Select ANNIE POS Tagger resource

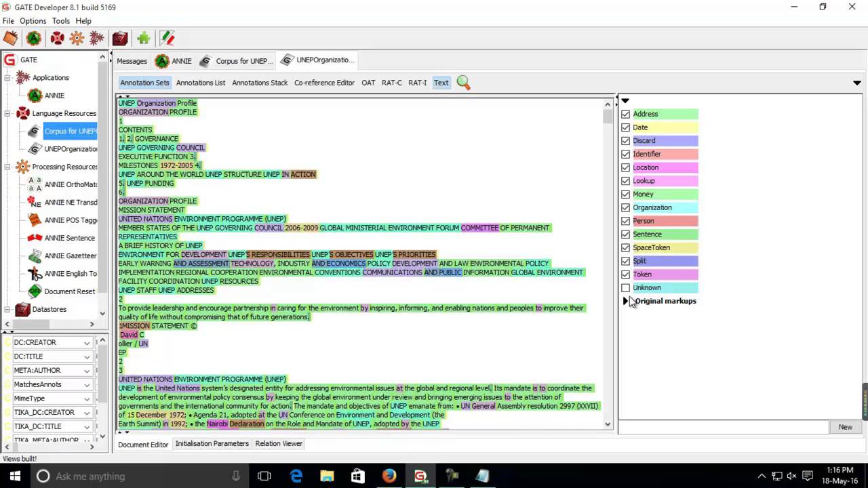coord(71,220)
